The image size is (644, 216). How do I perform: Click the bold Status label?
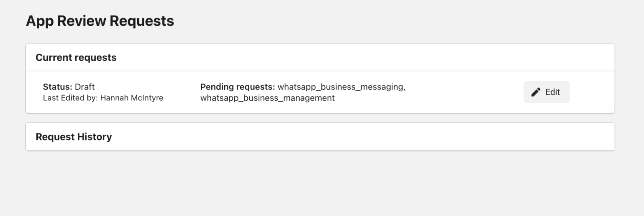[x=57, y=87]
